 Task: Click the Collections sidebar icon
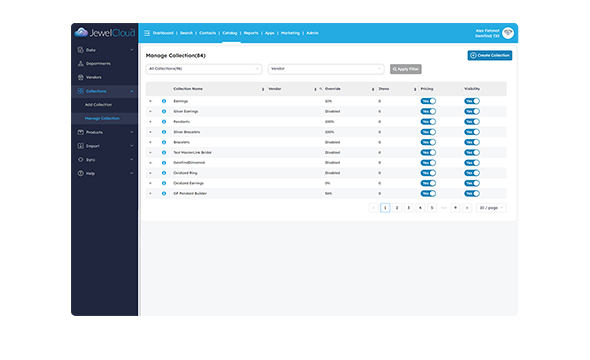[x=81, y=91]
